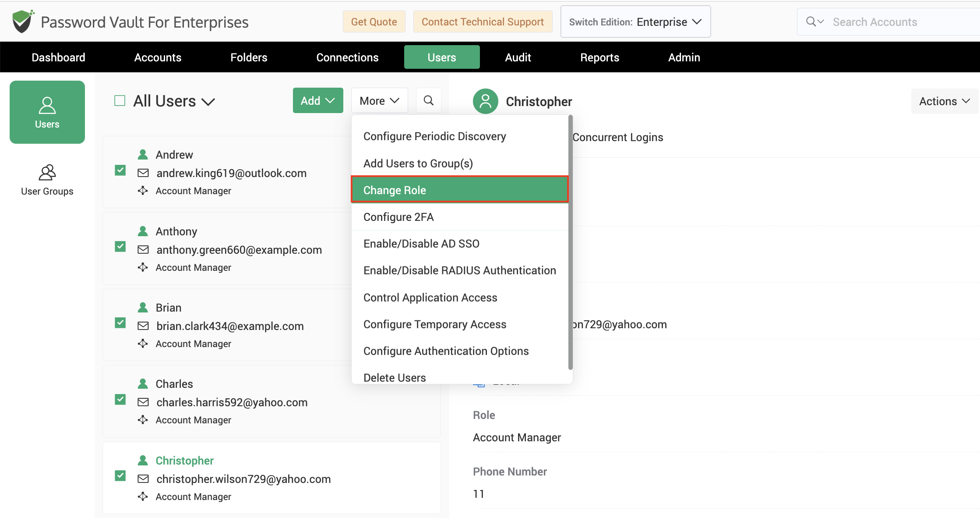This screenshot has width=980, height=518.
Task: Select Add Users to Group(s)
Action: (460, 163)
